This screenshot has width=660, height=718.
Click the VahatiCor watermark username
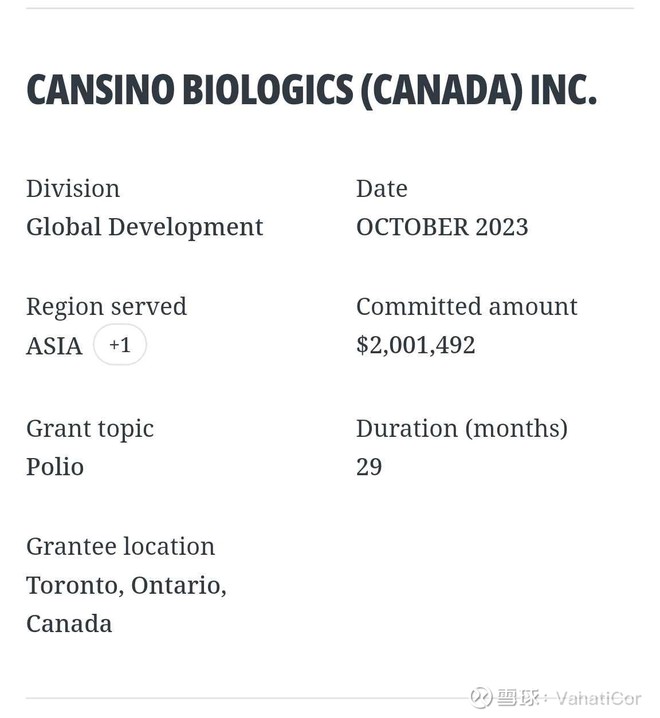[598, 698]
